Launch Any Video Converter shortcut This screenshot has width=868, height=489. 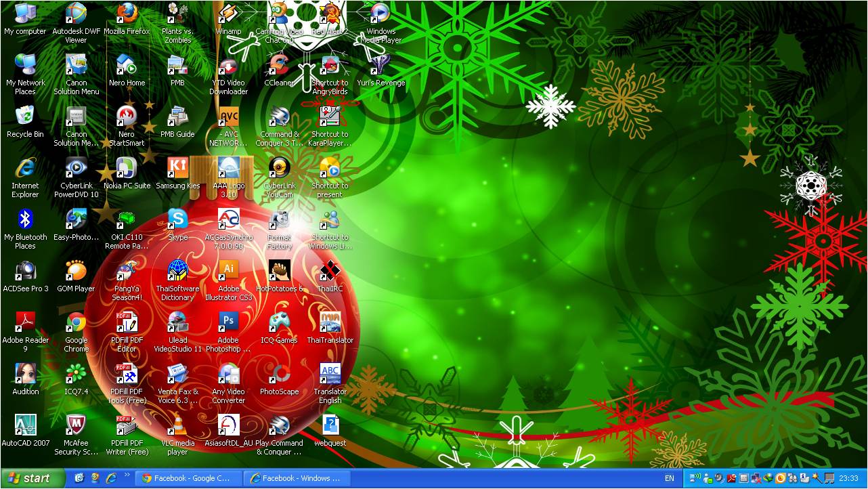click(228, 383)
